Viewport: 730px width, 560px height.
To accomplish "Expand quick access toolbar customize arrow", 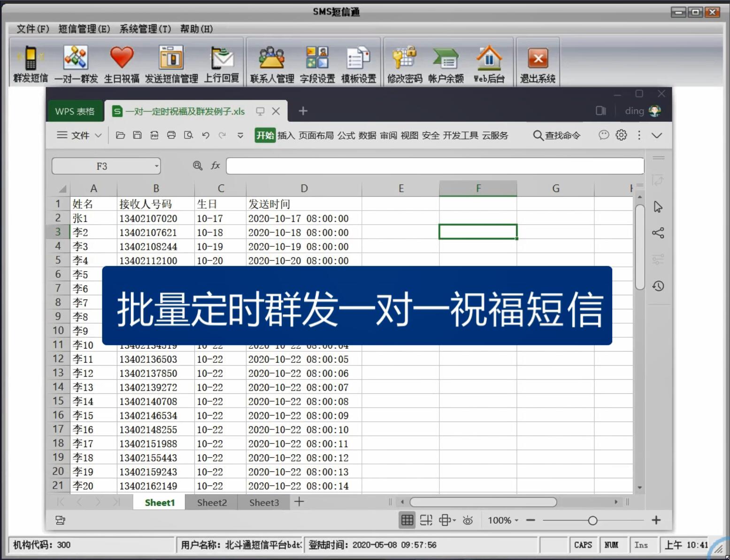I will (x=240, y=136).
